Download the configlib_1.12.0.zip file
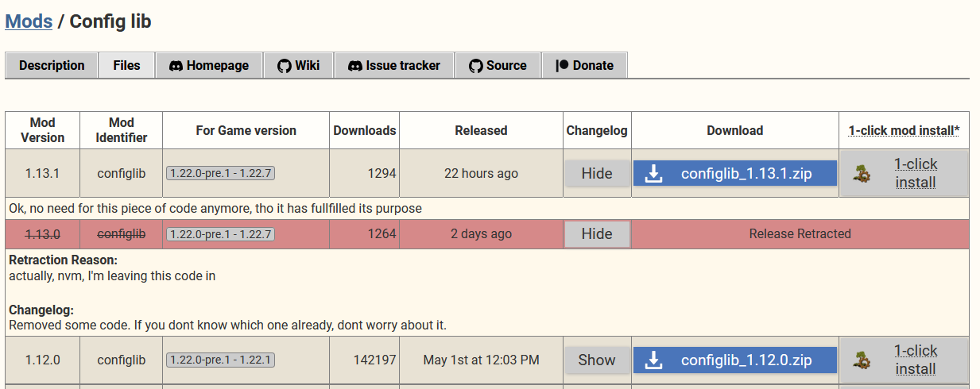The height and width of the screenshot is (389, 980). pos(734,360)
